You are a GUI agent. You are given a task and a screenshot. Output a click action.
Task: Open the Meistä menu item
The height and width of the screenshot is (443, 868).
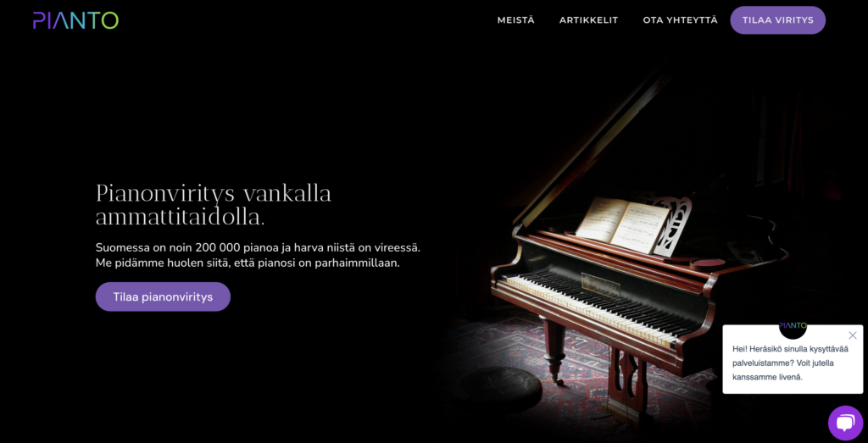coord(516,20)
